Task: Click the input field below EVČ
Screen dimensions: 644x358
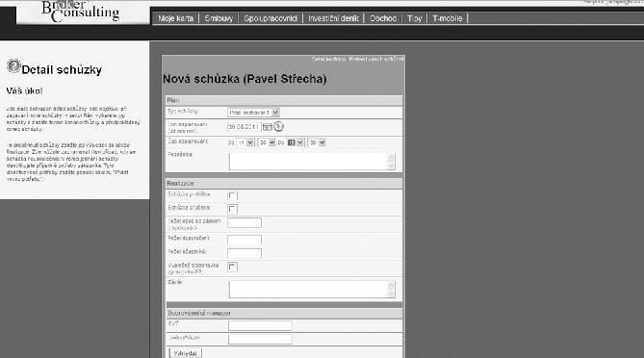Action: coord(260,339)
